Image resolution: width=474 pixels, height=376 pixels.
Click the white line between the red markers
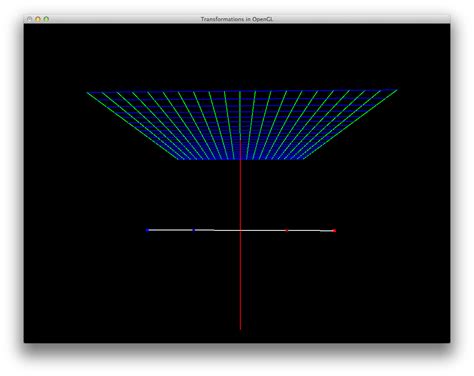[x=310, y=231]
